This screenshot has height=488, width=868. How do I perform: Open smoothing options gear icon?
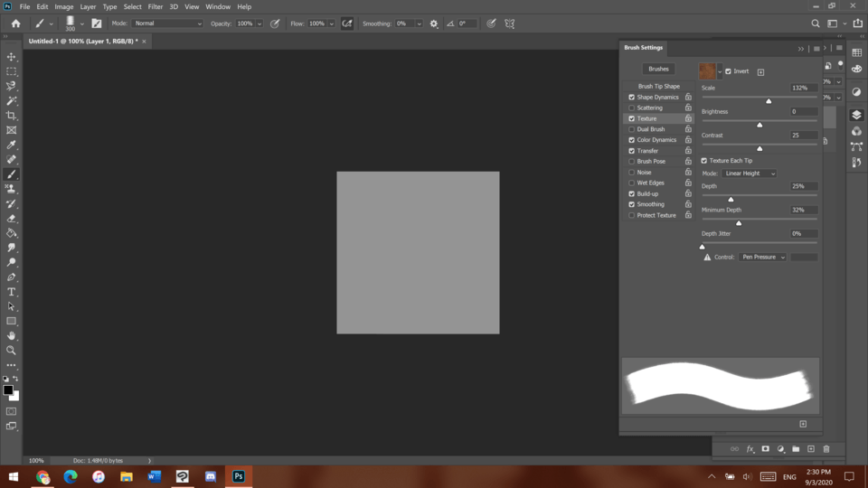(x=434, y=23)
